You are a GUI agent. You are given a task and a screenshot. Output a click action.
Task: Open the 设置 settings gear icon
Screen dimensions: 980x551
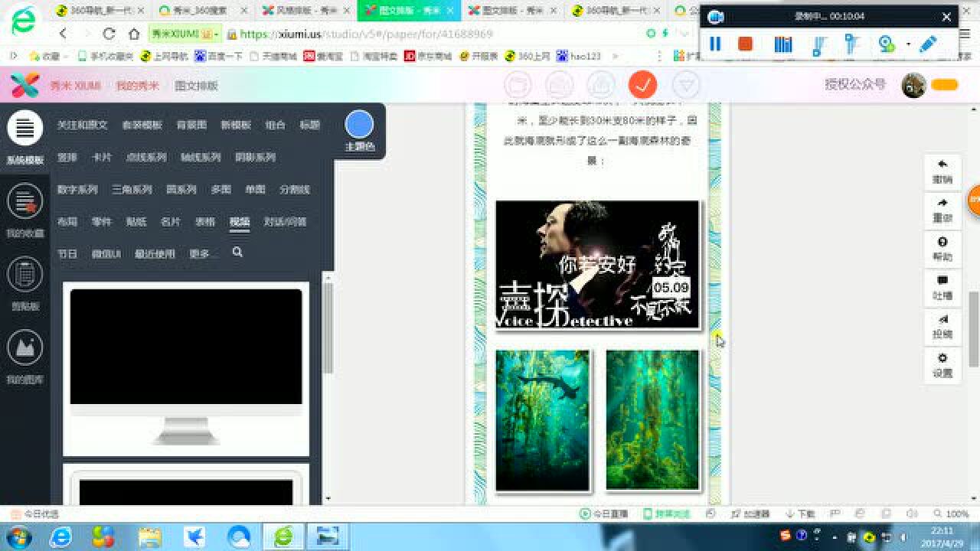coord(942,358)
